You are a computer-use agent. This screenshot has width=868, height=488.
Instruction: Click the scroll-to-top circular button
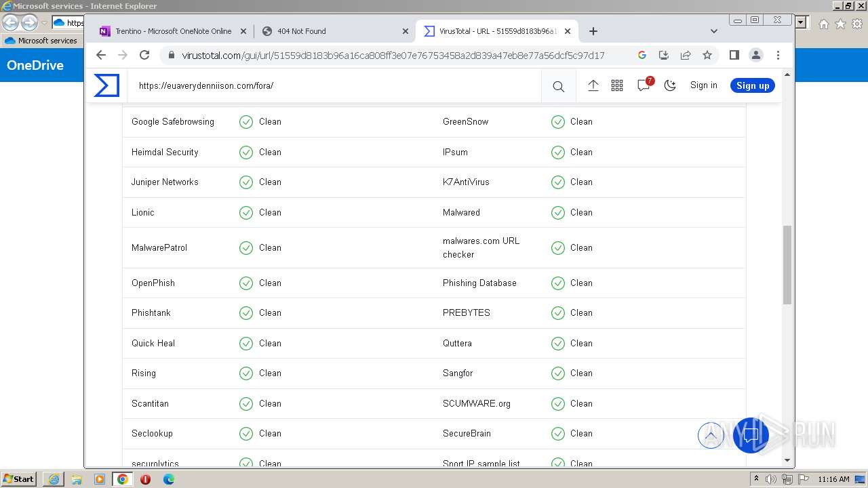coord(711,435)
